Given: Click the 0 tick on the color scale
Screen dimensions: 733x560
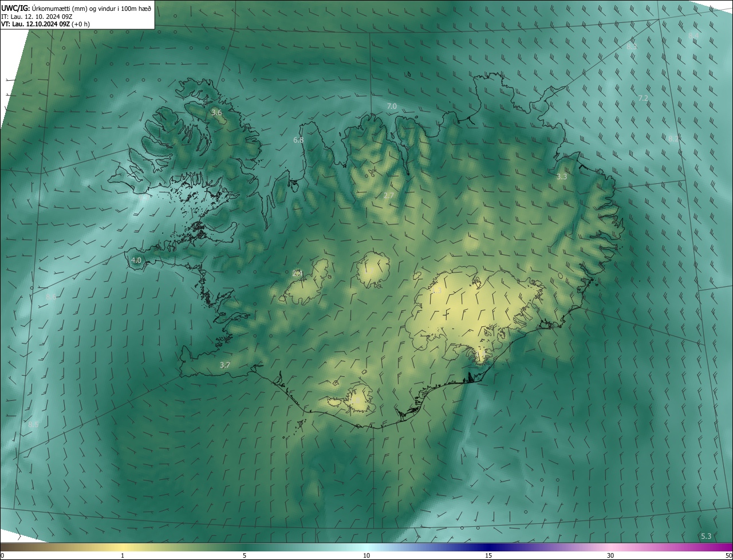Looking at the screenshot, I should click(2, 555).
